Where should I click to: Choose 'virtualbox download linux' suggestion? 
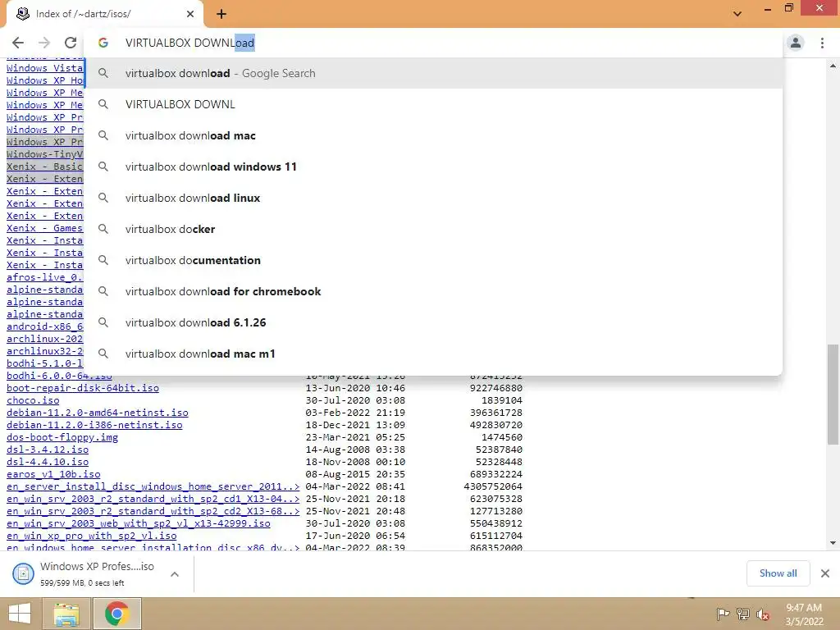tap(433, 198)
